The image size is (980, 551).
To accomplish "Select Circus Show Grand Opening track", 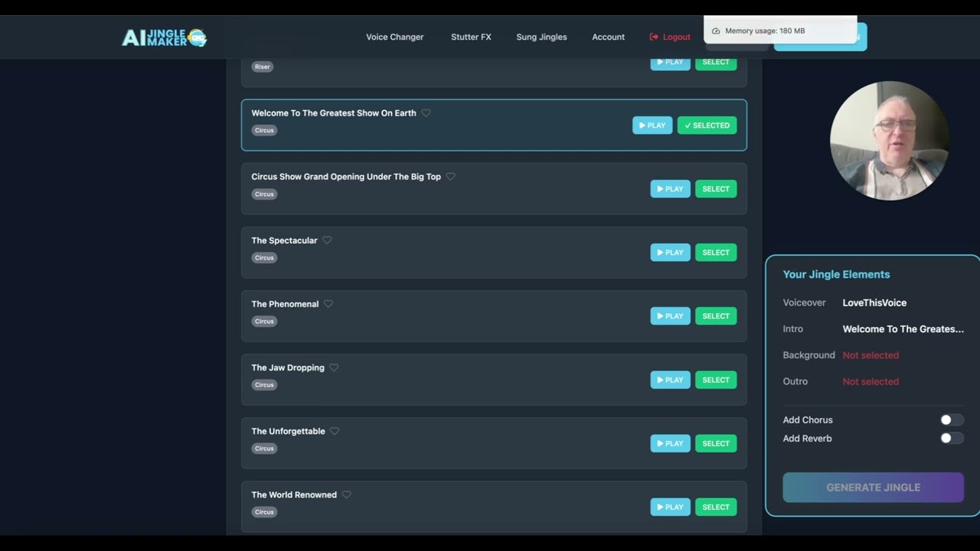I will pos(716,189).
